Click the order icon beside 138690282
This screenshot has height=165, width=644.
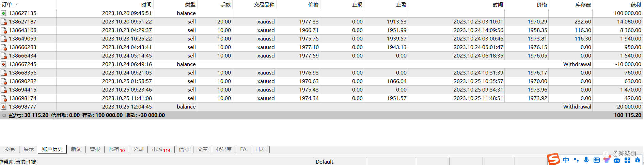click(x=3, y=81)
